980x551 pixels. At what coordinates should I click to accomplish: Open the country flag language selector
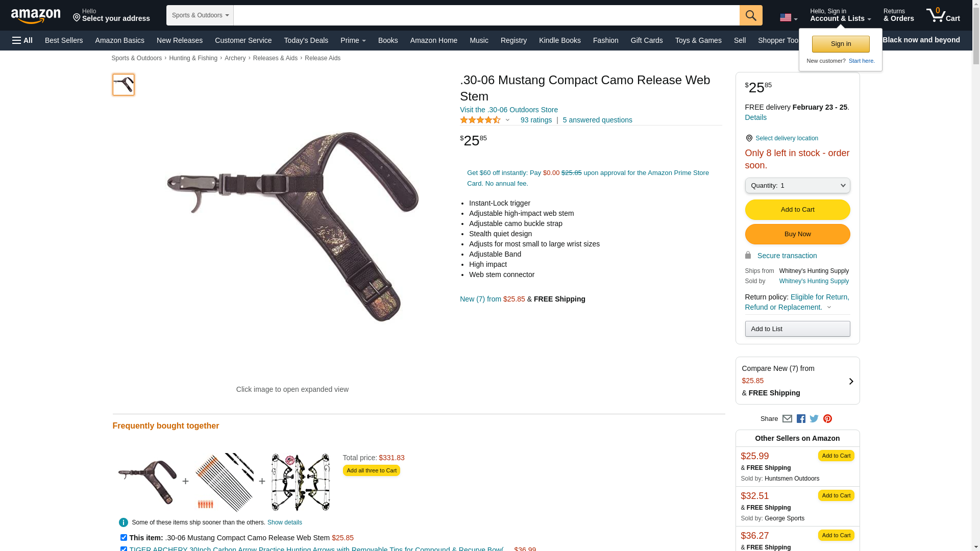(x=789, y=18)
